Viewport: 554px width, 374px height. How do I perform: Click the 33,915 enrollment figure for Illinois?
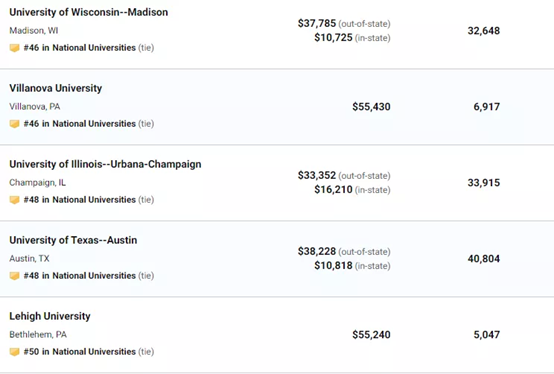(484, 183)
